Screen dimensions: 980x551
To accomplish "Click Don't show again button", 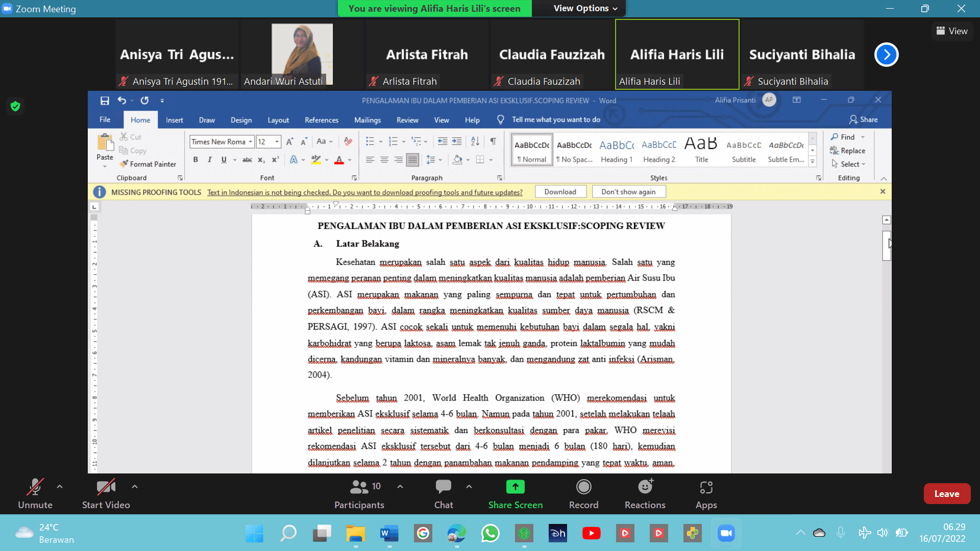I will pyautogui.click(x=628, y=192).
